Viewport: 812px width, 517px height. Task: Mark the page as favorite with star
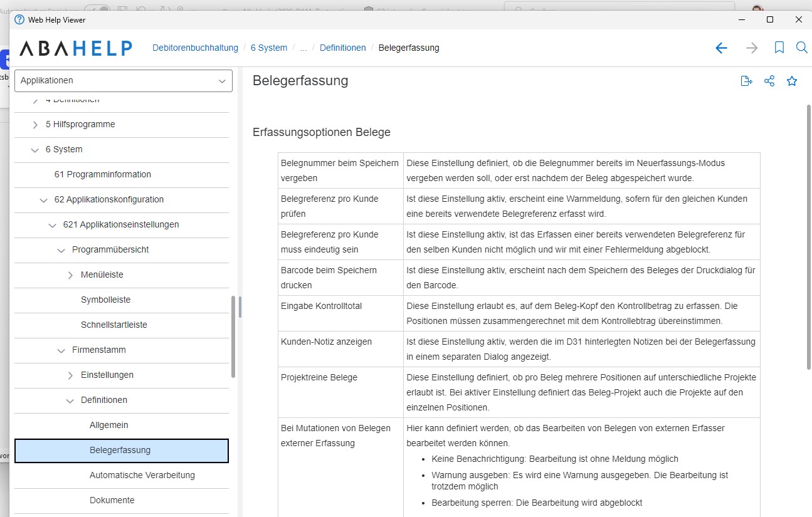[x=792, y=81]
